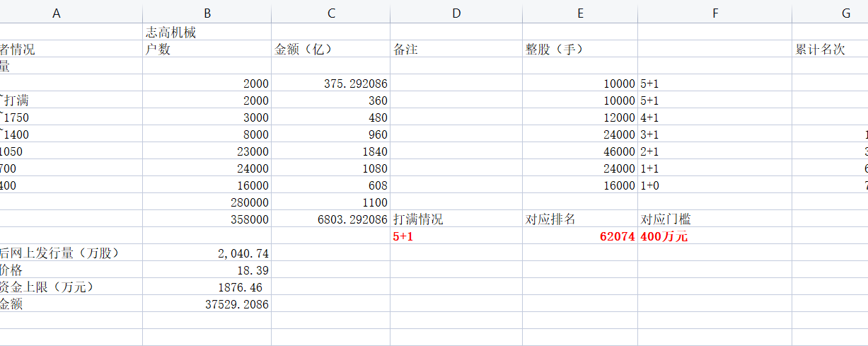Select 24000 in the 1+1 row
868x346 pixels.
click(x=580, y=168)
